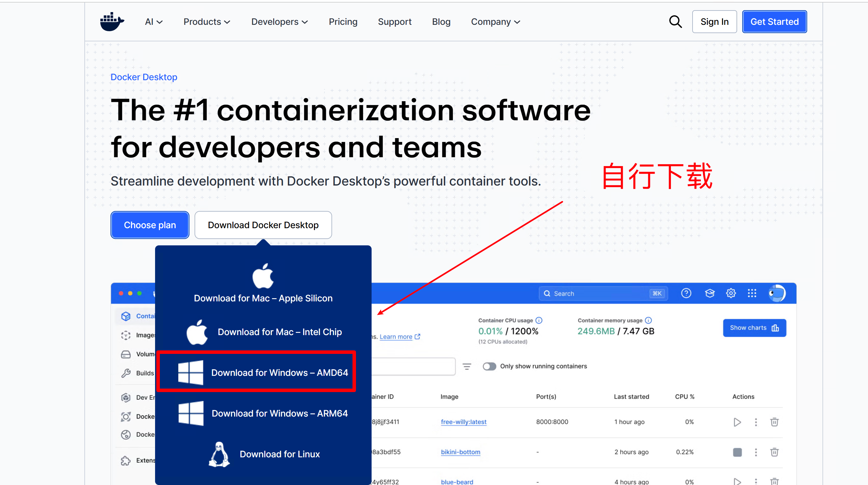
Task: Click the stop square for bikini-bottom
Action: [x=737, y=452]
